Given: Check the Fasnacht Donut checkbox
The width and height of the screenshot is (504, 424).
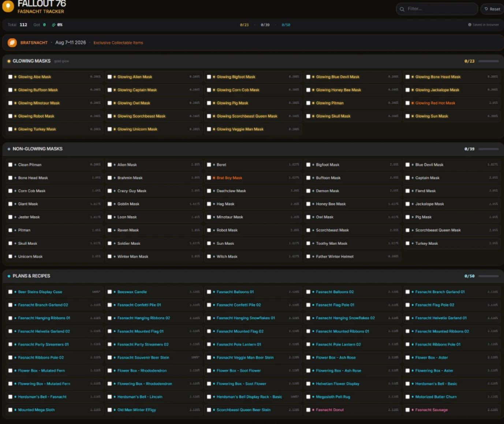Looking at the screenshot, I should coord(308,410).
